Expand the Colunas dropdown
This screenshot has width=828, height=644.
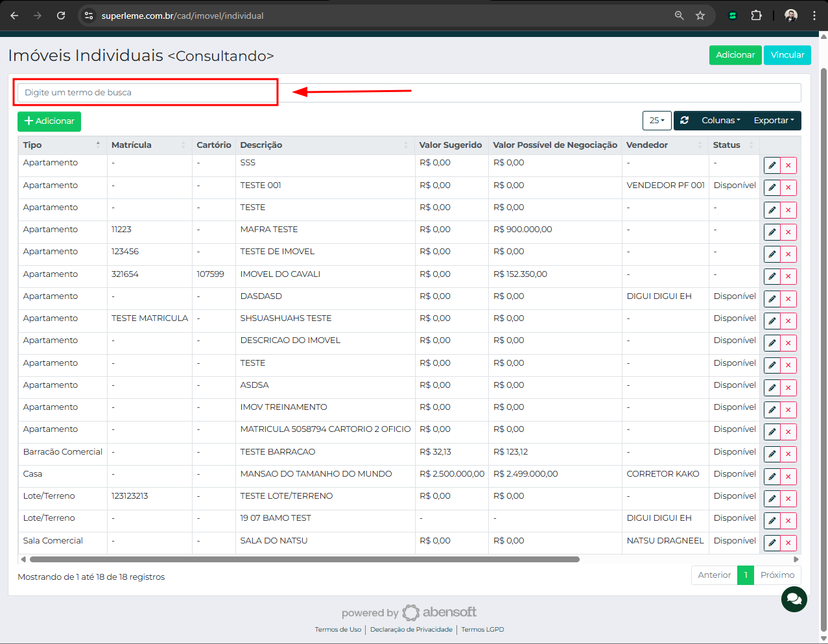pos(720,121)
